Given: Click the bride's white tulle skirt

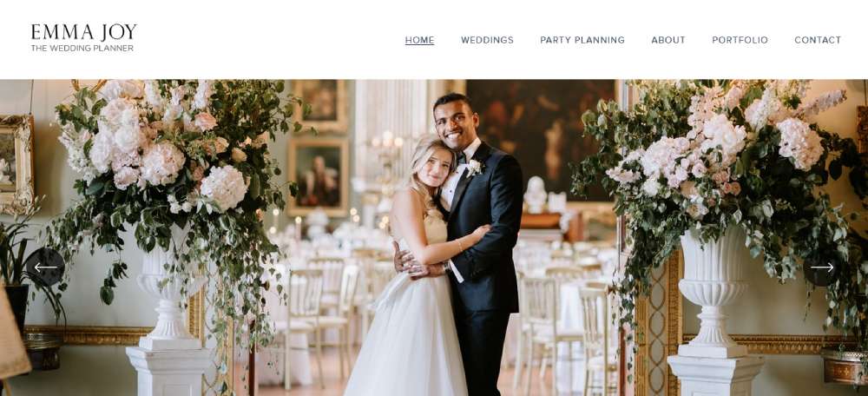Looking at the screenshot, I should tap(405, 337).
